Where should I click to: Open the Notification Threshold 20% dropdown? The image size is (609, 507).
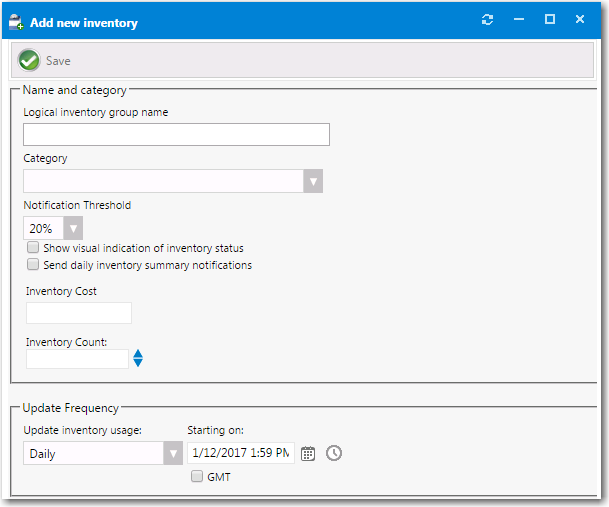[x=73, y=229]
